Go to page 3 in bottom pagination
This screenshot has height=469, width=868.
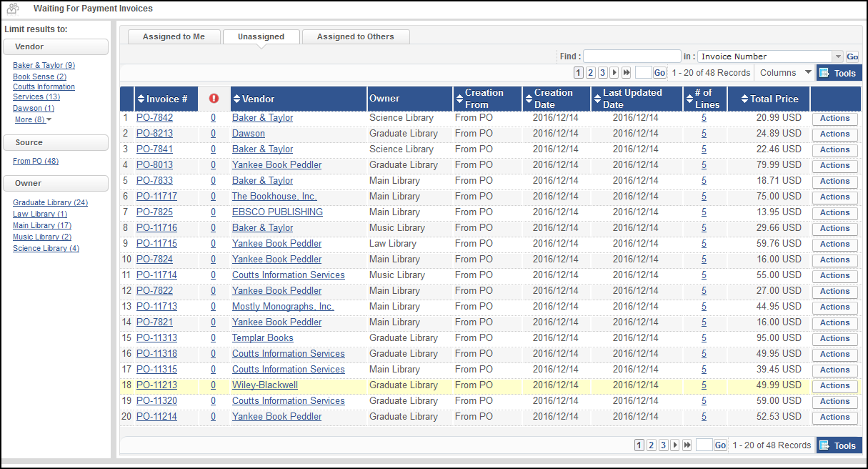tap(663, 445)
